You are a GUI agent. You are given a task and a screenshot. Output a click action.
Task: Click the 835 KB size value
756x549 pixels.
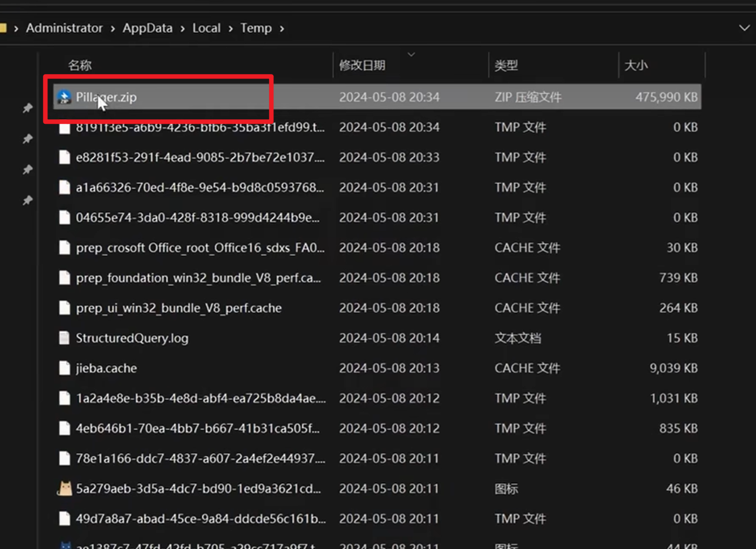pos(678,429)
